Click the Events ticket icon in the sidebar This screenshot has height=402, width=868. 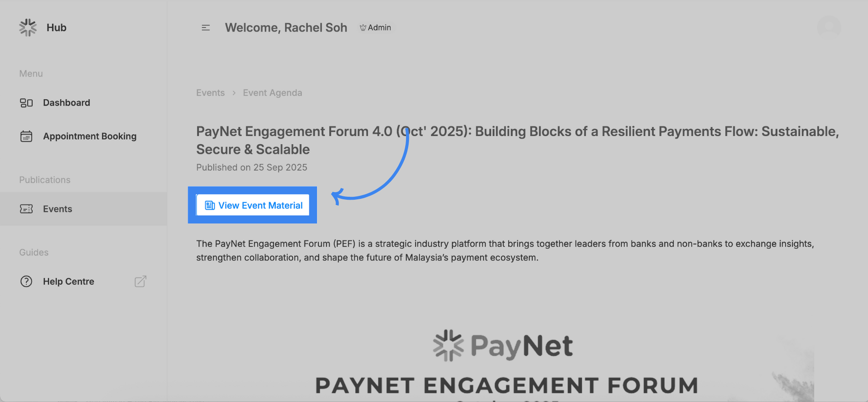(x=26, y=209)
